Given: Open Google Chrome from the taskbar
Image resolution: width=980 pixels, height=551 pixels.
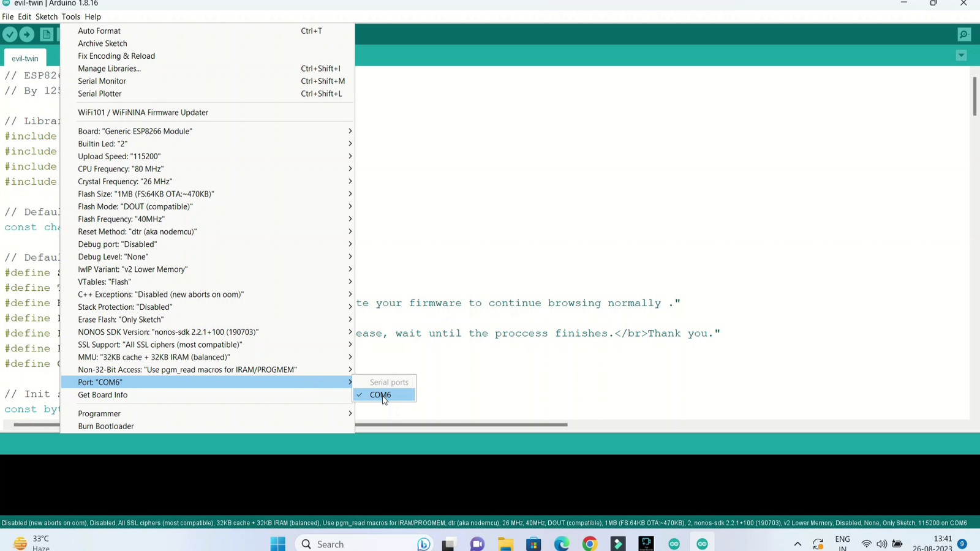Looking at the screenshot, I should (x=590, y=544).
